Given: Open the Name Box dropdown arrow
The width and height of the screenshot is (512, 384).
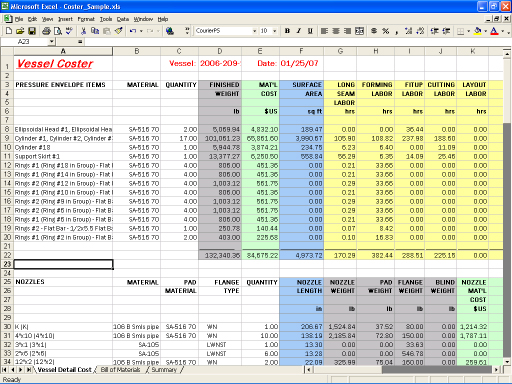Looking at the screenshot, I should tap(51, 42).
